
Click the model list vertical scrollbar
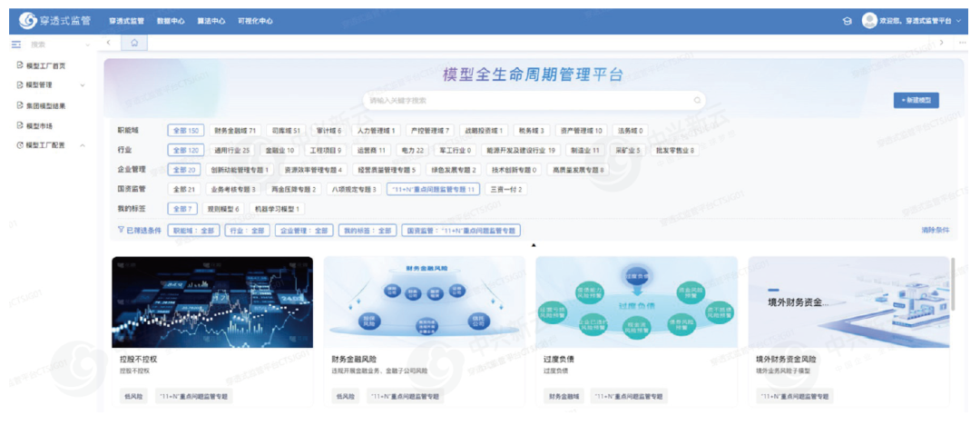[953, 284]
